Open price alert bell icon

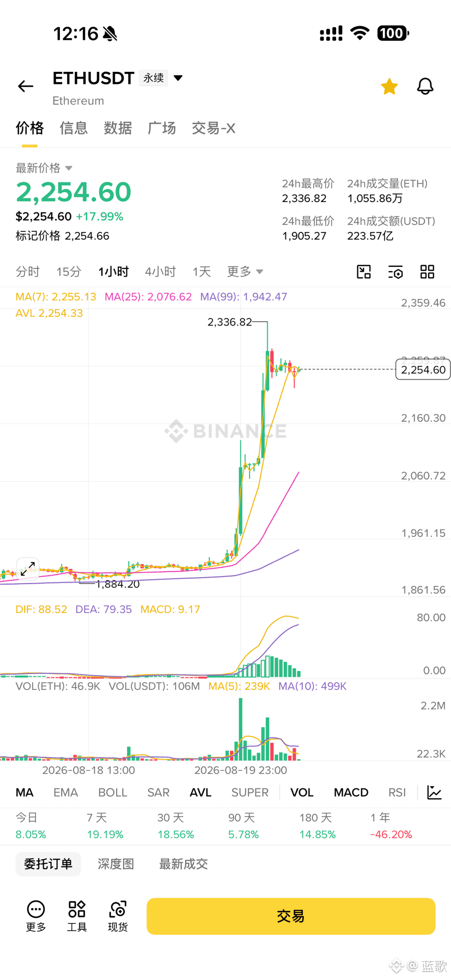(x=425, y=86)
